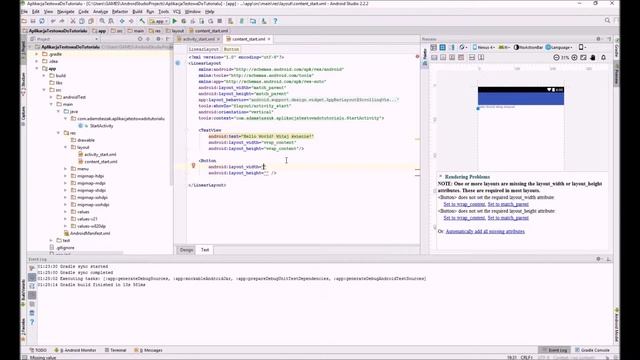The width and height of the screenshot is (640, 360).
Task: Open the Refactor menu
Action: click(120, 12)
